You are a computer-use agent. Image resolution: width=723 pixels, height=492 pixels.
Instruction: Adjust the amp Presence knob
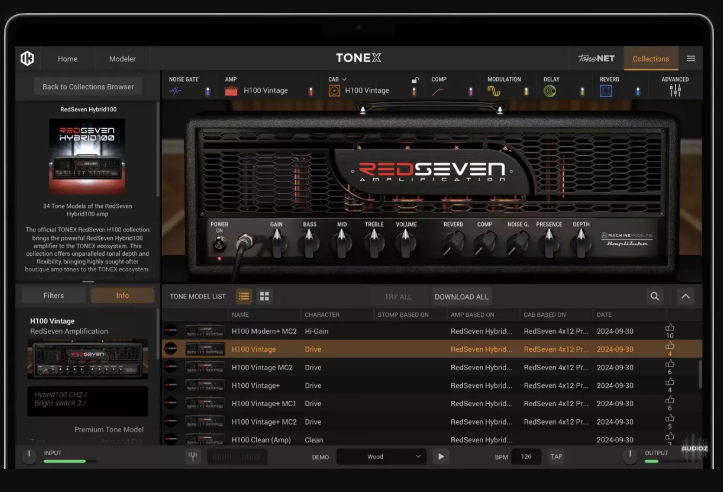549,243
